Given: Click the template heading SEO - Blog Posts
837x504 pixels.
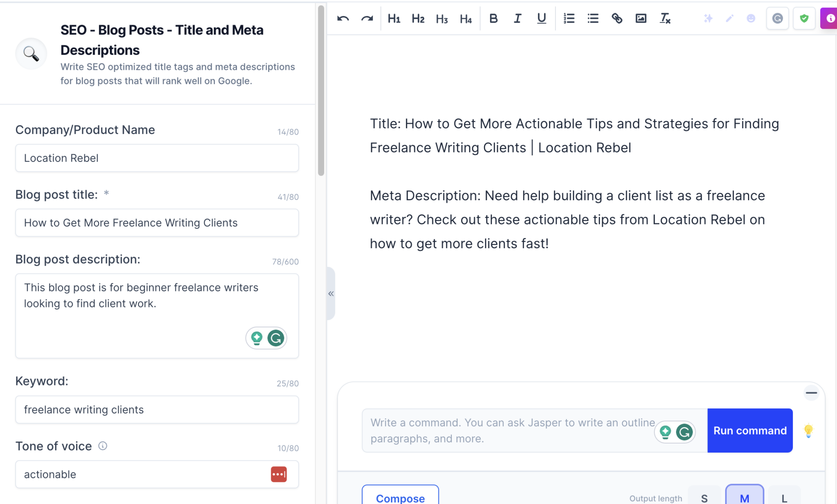Looking at the screenshot, I should [x=162, y=40].
